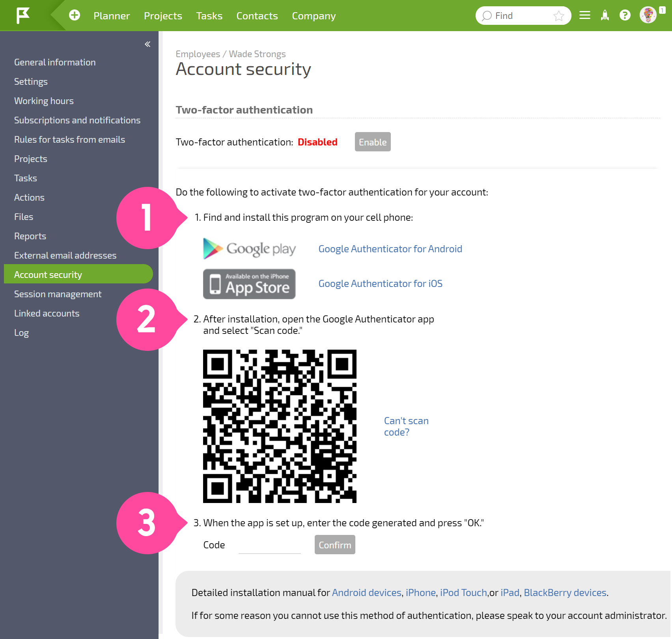Click the Code input field
672x639 pixels.
coord(270,545)
